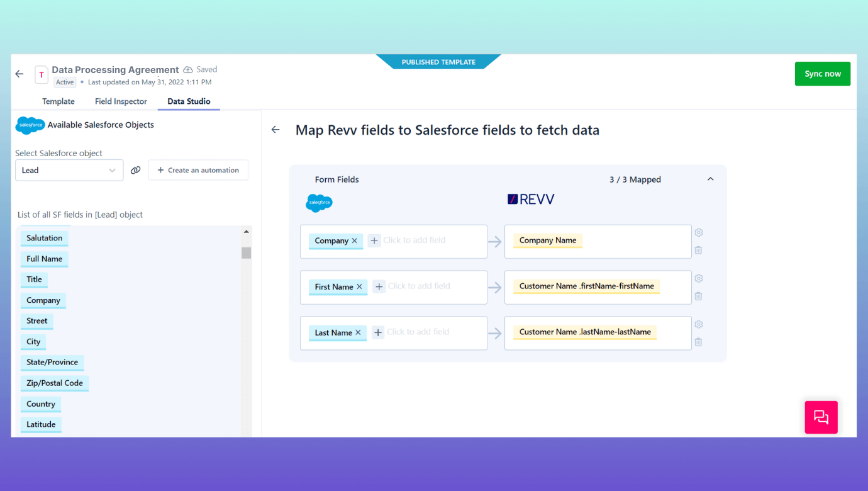Click the SF fields list scrollbar thumb
Screen dimensions: 868x491
click(x=246, y=252)
